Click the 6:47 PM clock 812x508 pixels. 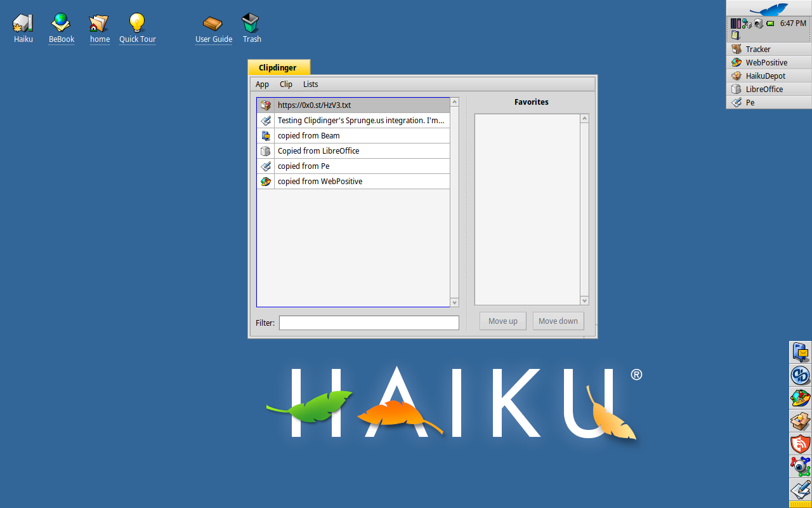click(x=793, y=23)
